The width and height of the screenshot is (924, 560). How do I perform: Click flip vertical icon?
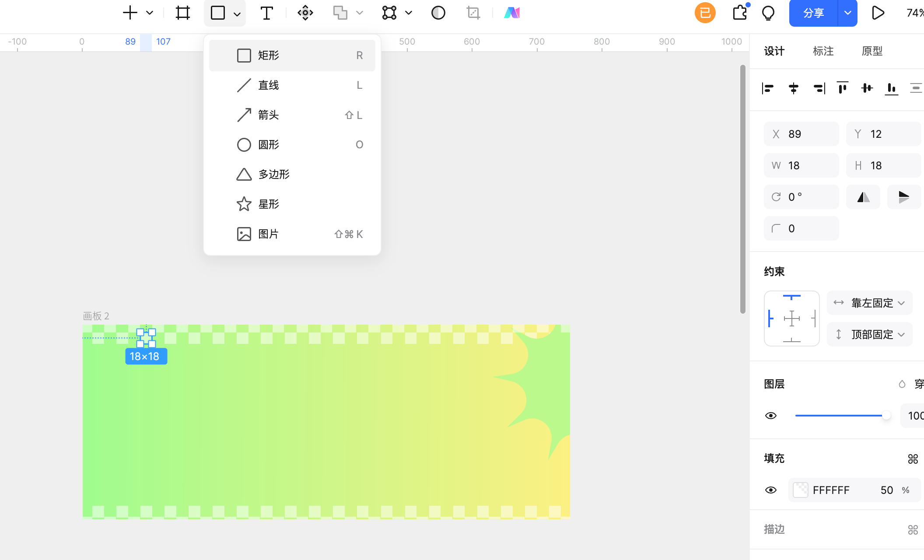(904, 197)
